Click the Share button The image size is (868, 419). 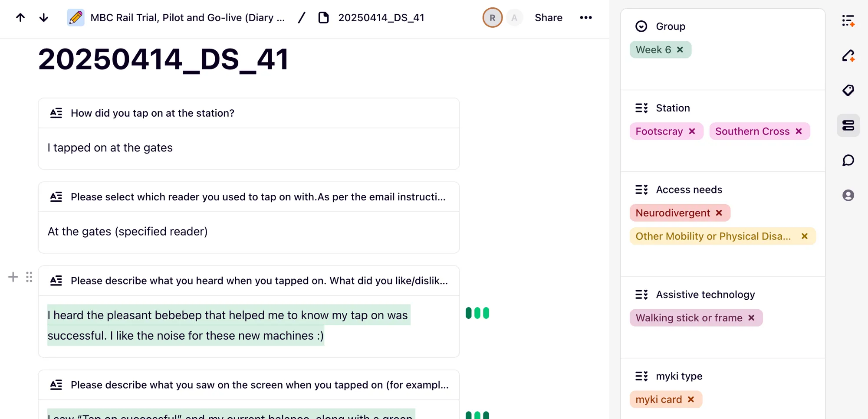tap(549, 18)
